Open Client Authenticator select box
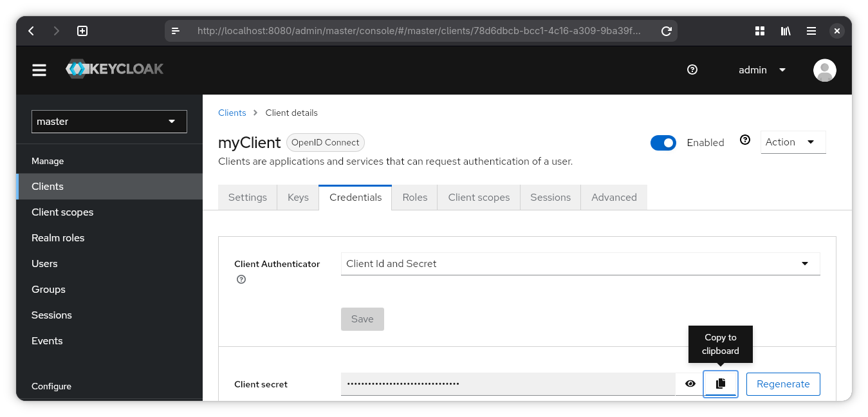Image resolution: width=868 pixels, height=417 pixels. tap(580, 264)
